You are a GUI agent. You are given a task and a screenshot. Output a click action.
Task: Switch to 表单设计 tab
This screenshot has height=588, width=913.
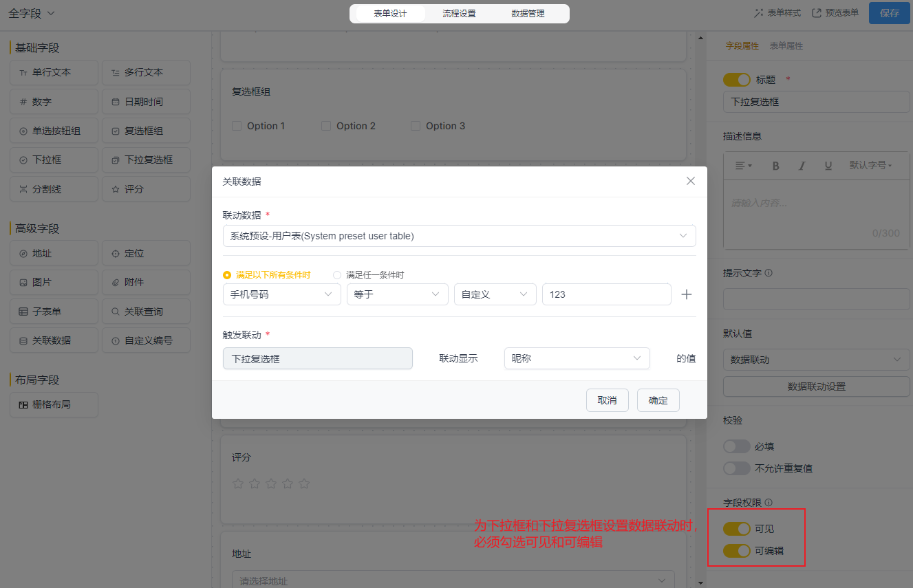coord(391,14)
